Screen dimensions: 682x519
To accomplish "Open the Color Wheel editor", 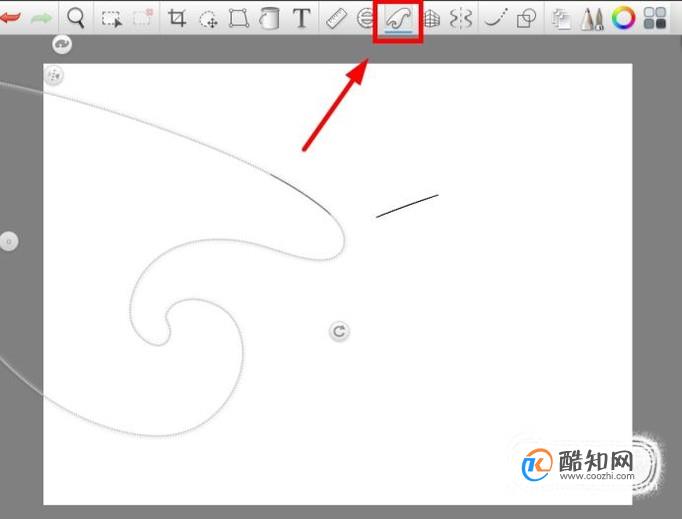I will pos(623,18).
